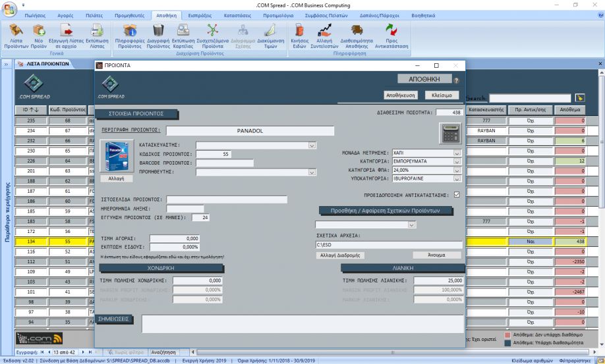The height and width of the screenshot is (364, 605).
Task: Click the BARCODE ΠΡΟΪΟΝΤΟΣ field
Action: [225, 163]
